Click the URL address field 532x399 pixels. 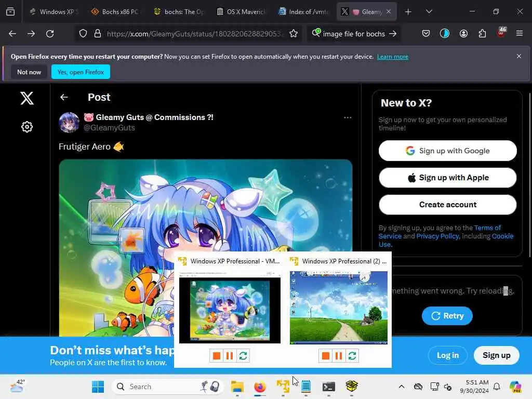tap(195, 34)
